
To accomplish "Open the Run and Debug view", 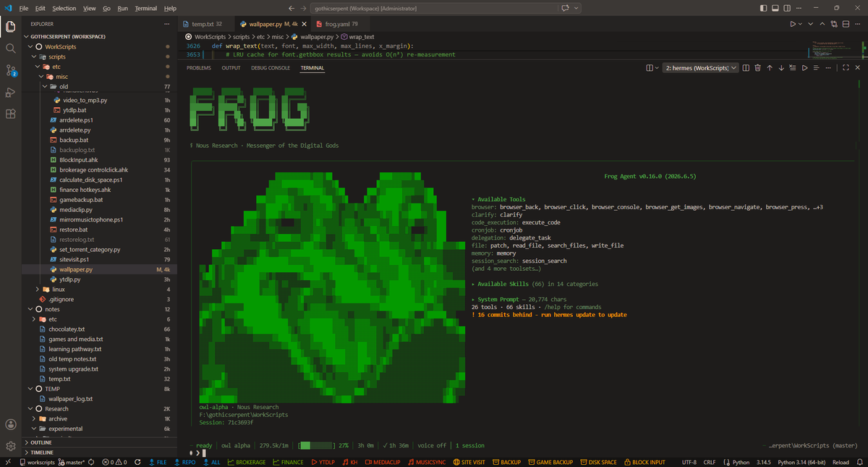I will pos(11,92).
